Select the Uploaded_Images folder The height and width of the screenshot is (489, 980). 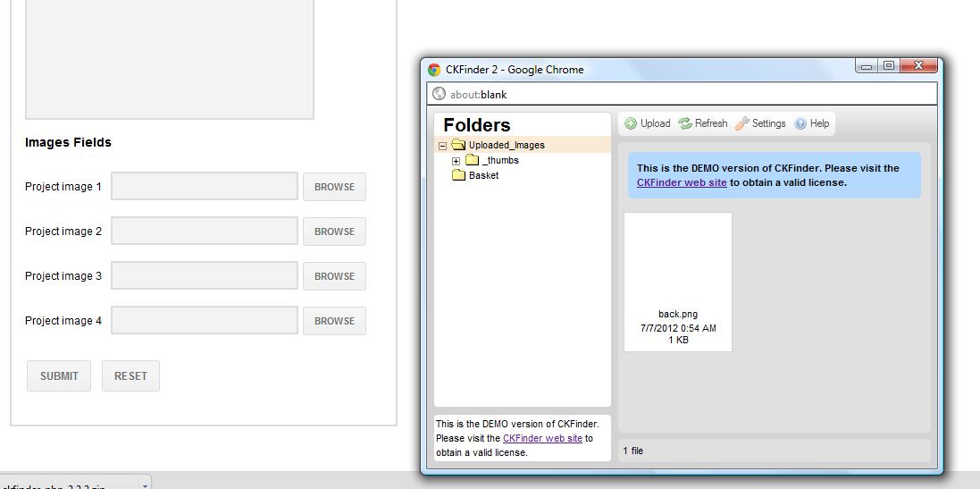[x=507, y=145]
